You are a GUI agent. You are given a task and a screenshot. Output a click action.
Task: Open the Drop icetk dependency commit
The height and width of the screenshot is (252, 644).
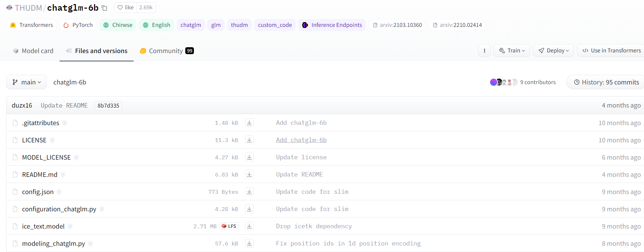pos(314,226)
